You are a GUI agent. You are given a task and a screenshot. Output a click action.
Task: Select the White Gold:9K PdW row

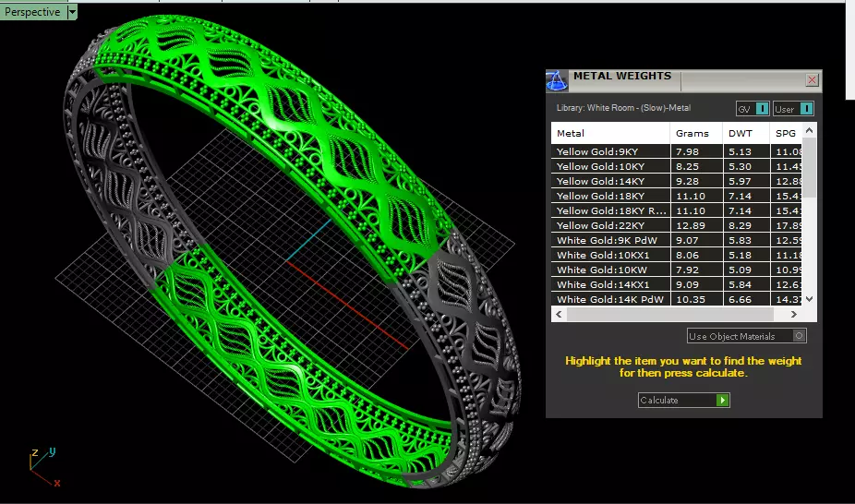[x=676, y=240]
